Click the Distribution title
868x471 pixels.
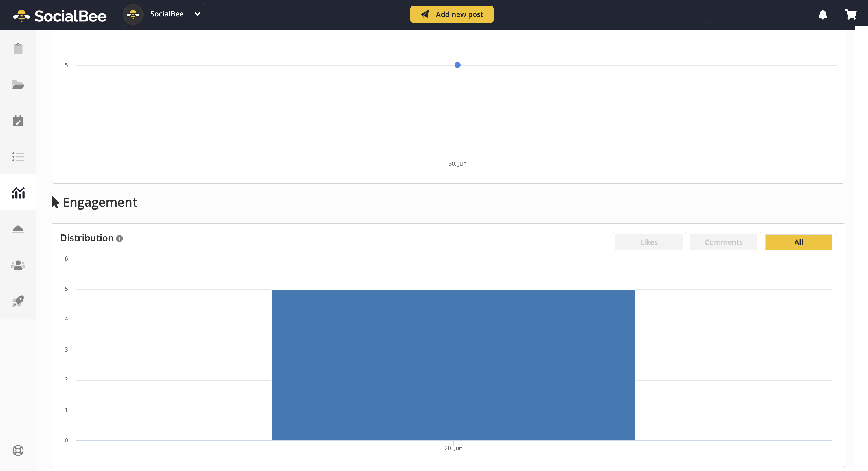(x=87, y=238)
